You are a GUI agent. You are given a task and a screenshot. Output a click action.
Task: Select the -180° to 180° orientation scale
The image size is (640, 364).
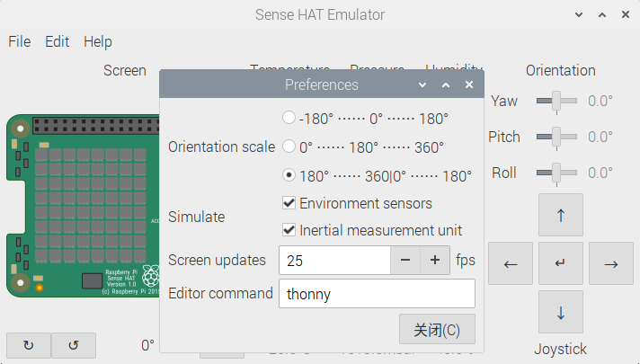click(x=289, y=118)
